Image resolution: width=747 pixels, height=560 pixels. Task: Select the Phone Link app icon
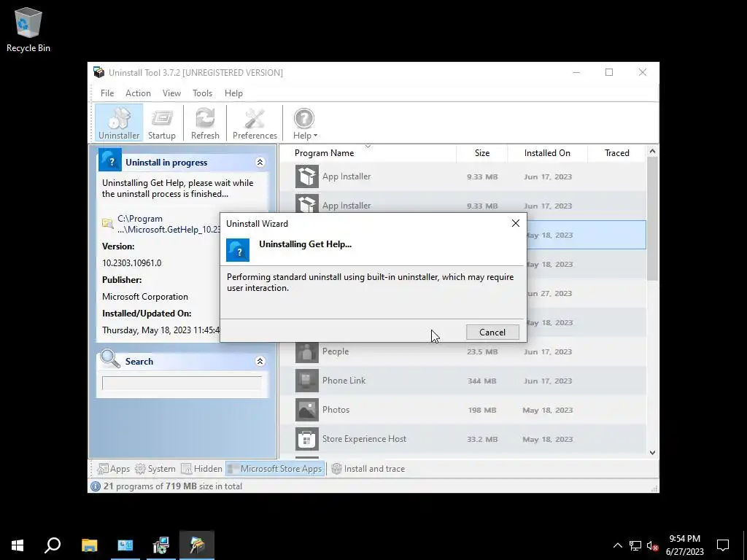[x=307, y=381]
